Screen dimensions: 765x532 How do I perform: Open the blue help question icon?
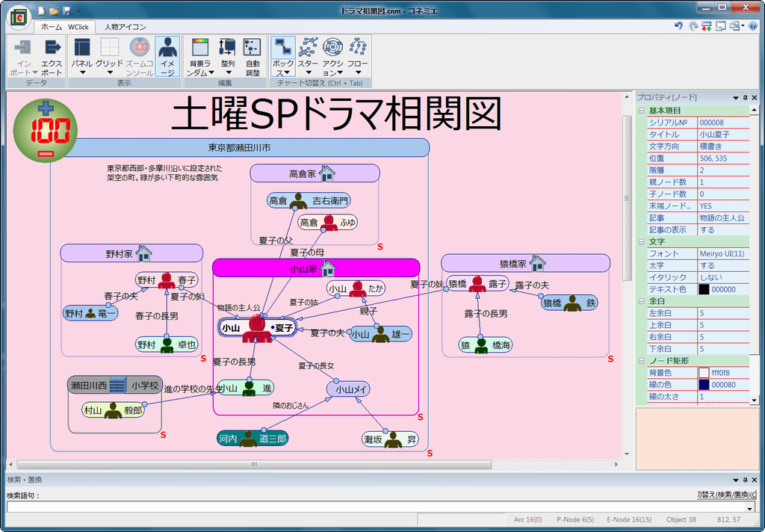[x=754, y=26]
